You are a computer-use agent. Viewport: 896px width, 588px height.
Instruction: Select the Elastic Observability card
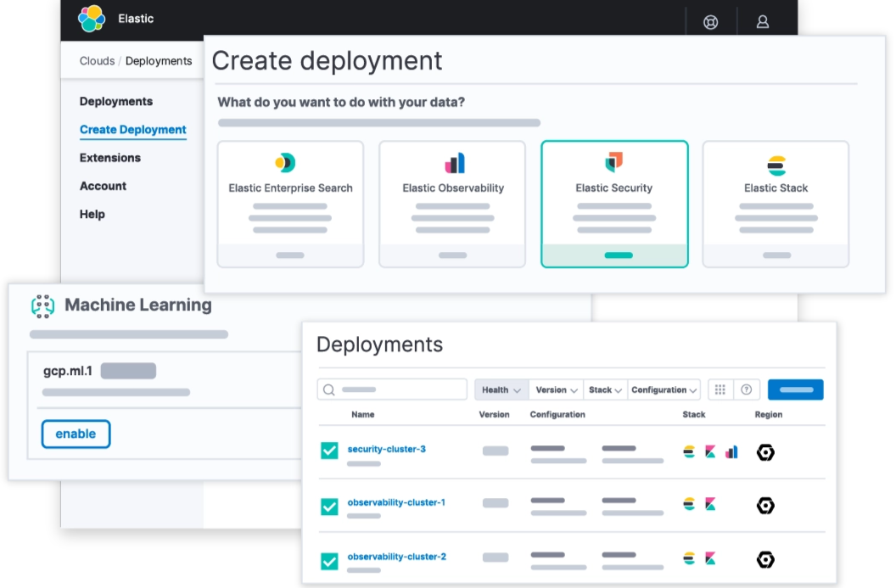pos(452,204)
